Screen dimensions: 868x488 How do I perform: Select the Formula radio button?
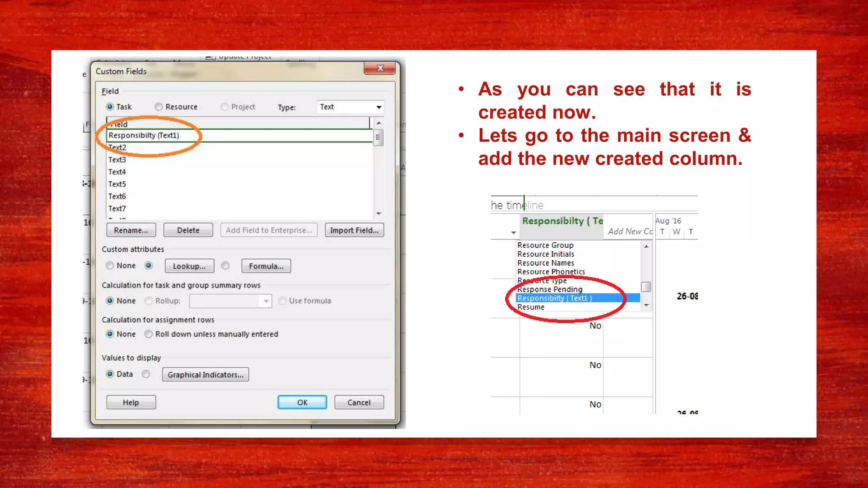[x=225, y=266]
